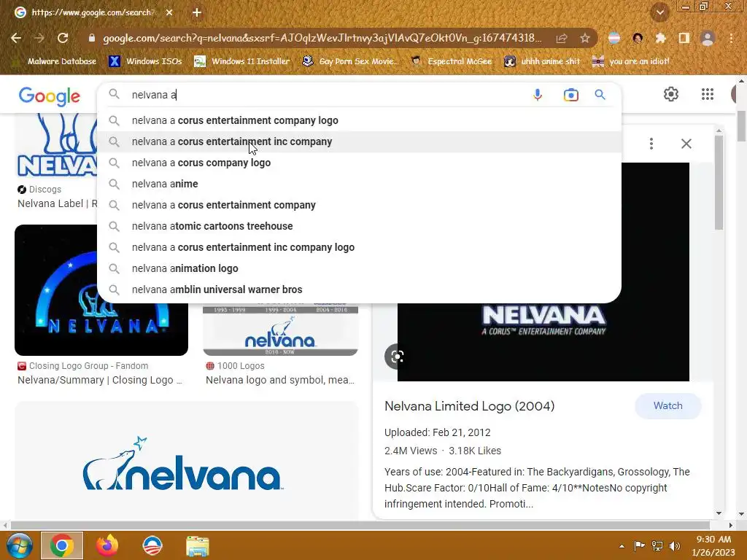
Task: Close the Google search tab
Action: (x=169, y=12)
